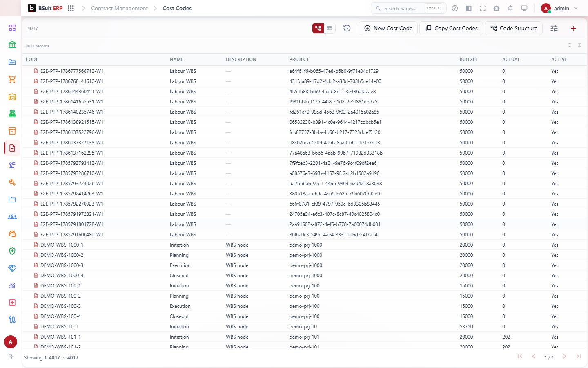Open the history clock icon in toolbar
Viewport: 588px width, 368px height.
click(347, 28)
